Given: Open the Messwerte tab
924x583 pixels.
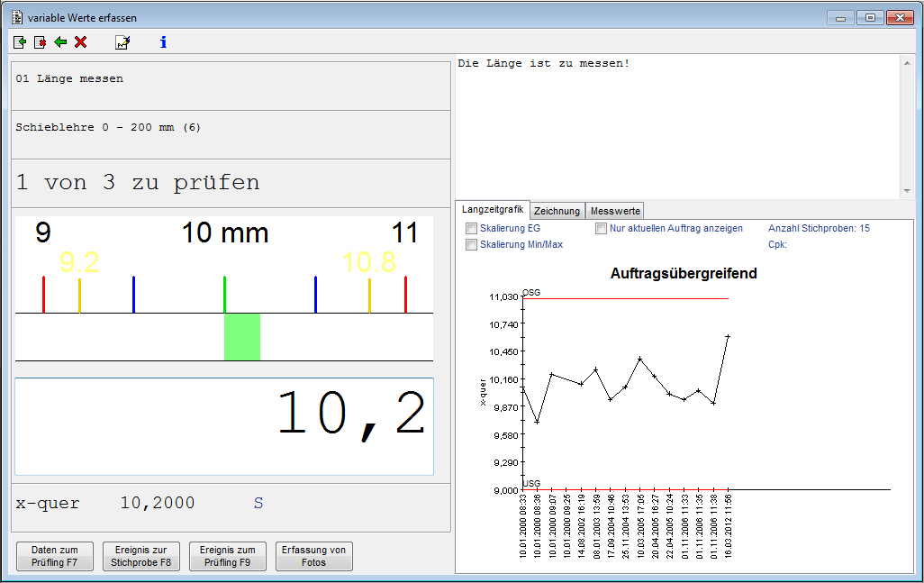Looking at the screenshot, I should click(615, 211).
